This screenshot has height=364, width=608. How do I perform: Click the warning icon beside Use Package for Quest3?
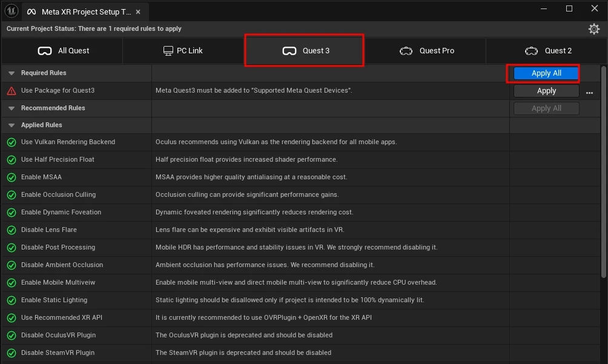[12, 91]
